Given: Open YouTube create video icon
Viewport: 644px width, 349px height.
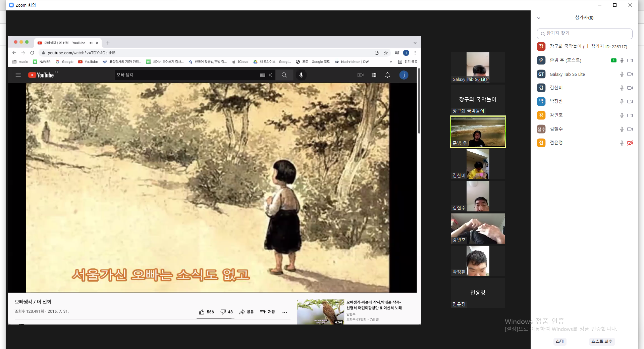Looking at the screenshot, I should click(x=361, y=75).
